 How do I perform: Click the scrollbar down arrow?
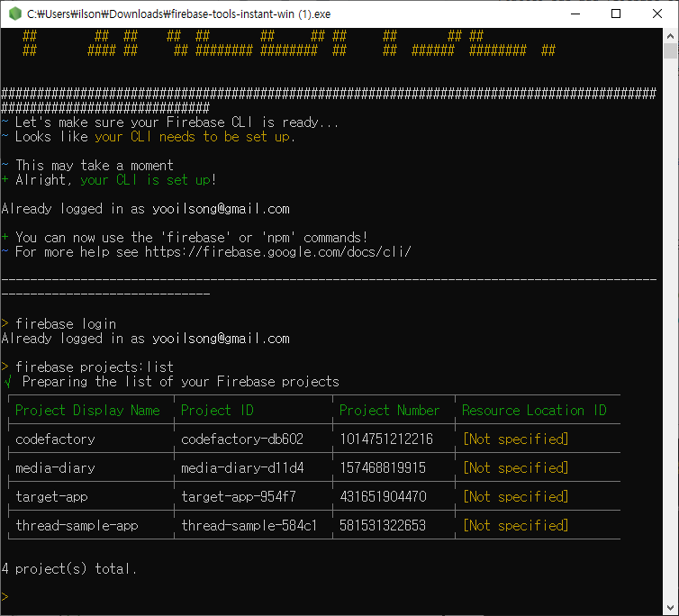pyautogui.click(x=670, y=607)
